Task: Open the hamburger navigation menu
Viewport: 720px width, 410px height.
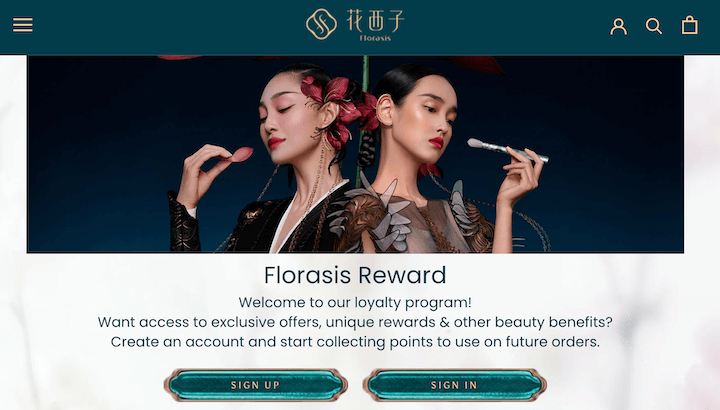Action: coord(22,25)
